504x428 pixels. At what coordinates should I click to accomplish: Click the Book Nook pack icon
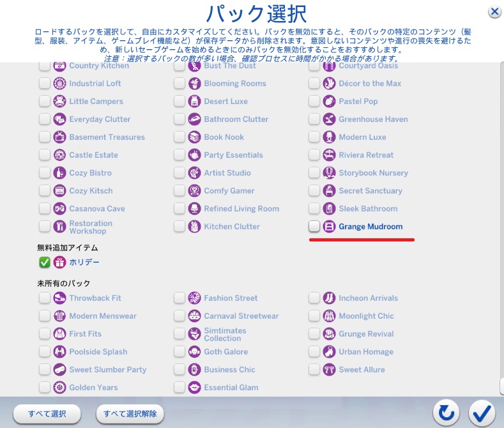click(x=194, y=137)
